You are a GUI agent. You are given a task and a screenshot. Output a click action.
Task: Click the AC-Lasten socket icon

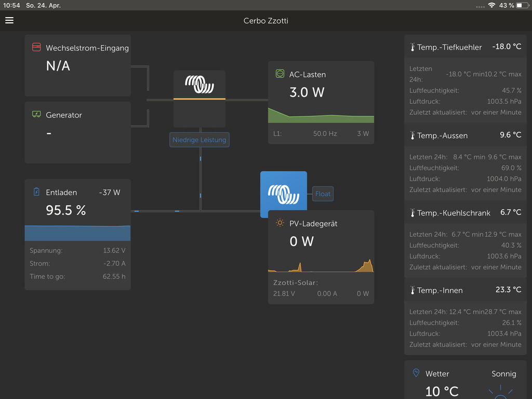(280, 74)
